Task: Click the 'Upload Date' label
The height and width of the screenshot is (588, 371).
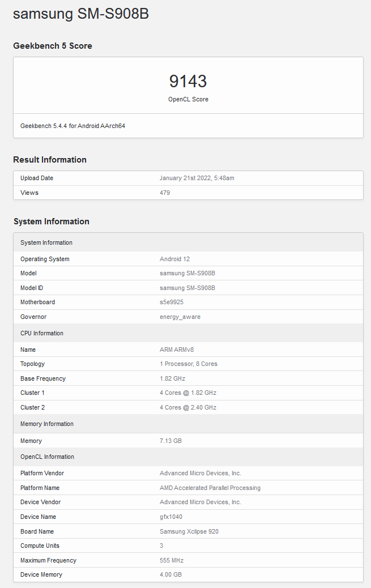Action: [37, 178]
